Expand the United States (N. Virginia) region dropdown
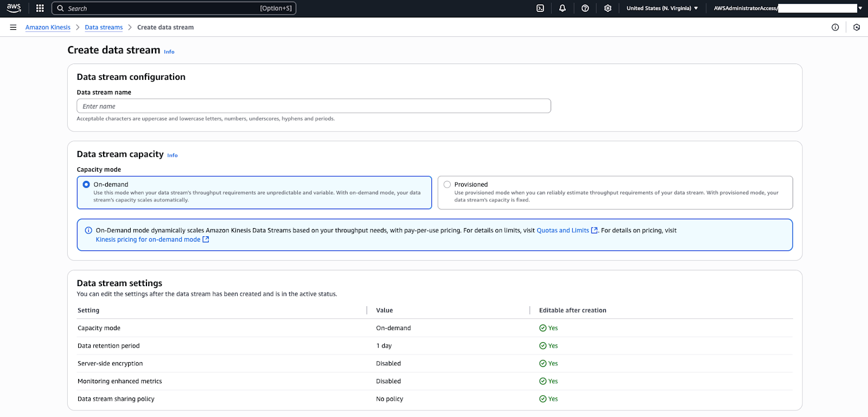This screenshot has height=417, width=868. (662, 8)
